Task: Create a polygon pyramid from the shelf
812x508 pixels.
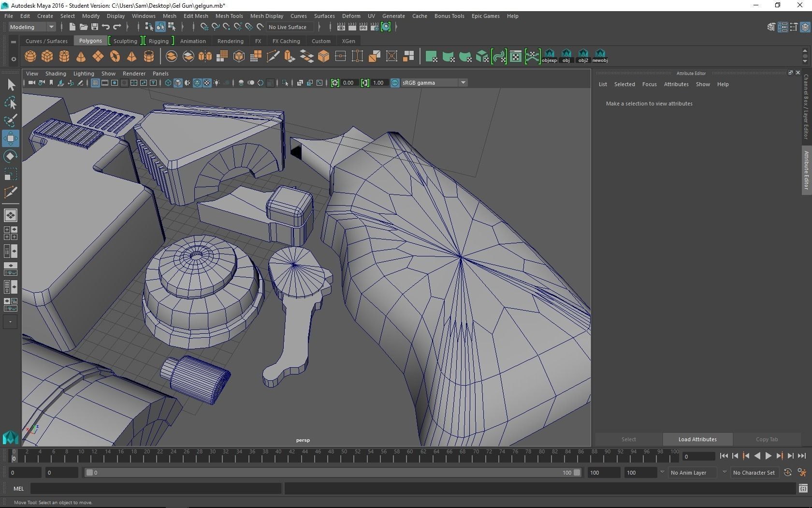Action: [131, 57]
